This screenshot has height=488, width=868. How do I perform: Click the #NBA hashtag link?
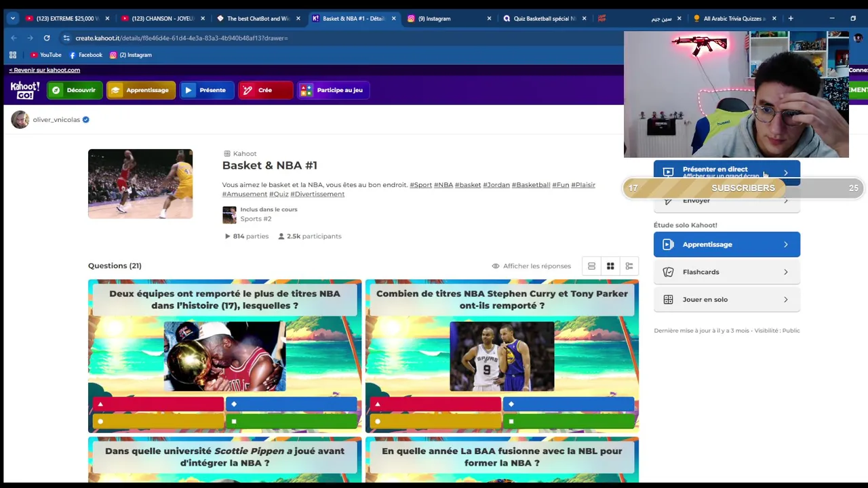pyautogui.click(x=443, y=185)
